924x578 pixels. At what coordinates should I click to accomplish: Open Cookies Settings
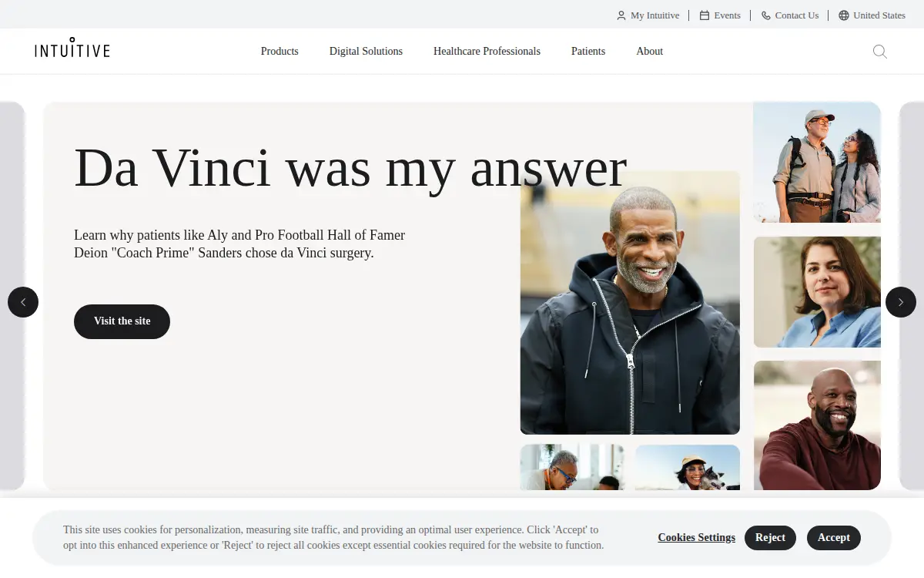696,538
